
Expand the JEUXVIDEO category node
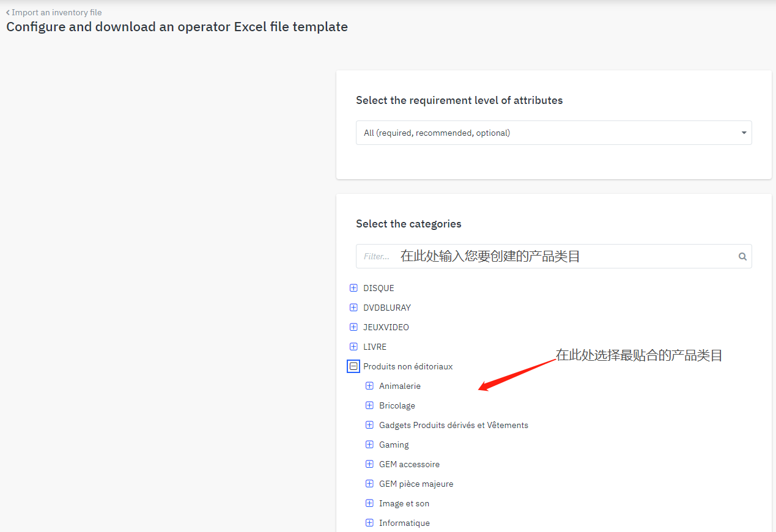tap(353, 327)
